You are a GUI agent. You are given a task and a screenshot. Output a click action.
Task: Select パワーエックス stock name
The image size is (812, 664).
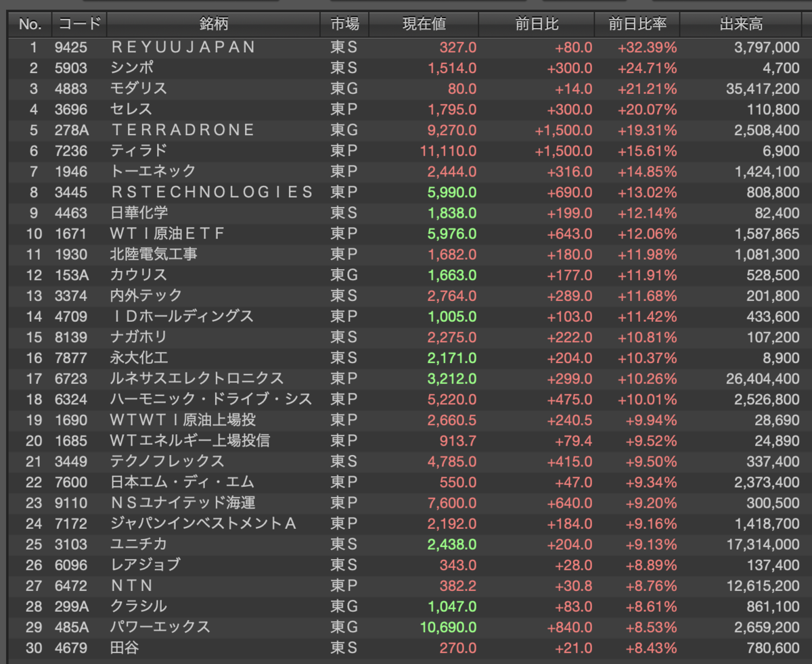point(160,627)
